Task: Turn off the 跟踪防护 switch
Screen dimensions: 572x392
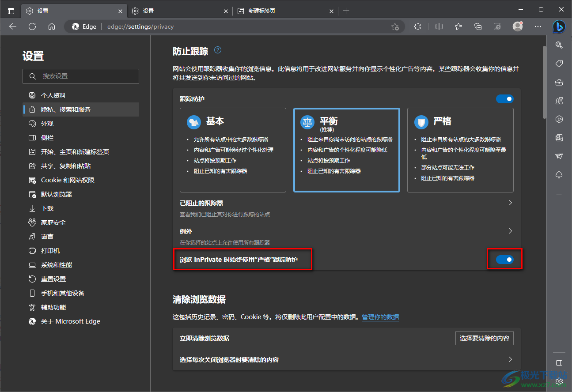Action: [504, 99]
